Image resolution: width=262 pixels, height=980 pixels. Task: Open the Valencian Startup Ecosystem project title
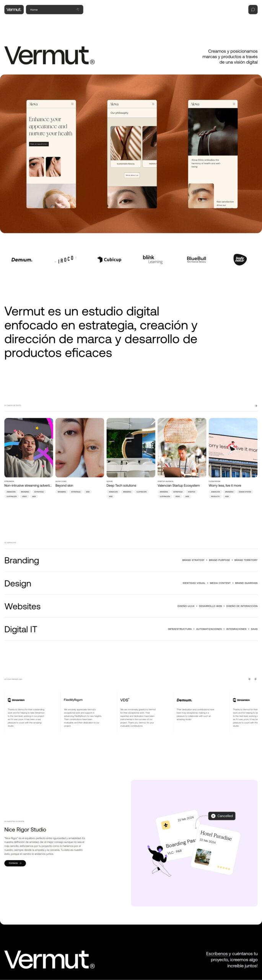[x=179, y=485]
